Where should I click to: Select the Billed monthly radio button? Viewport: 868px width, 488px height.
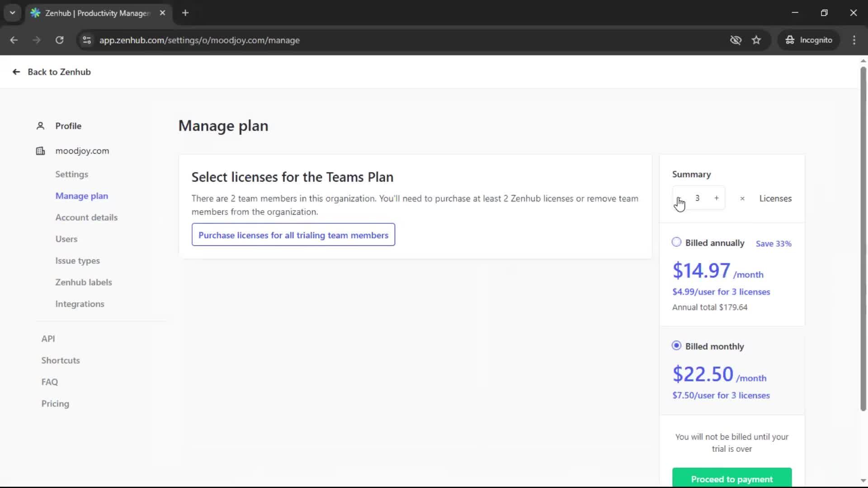pos(676,345)
